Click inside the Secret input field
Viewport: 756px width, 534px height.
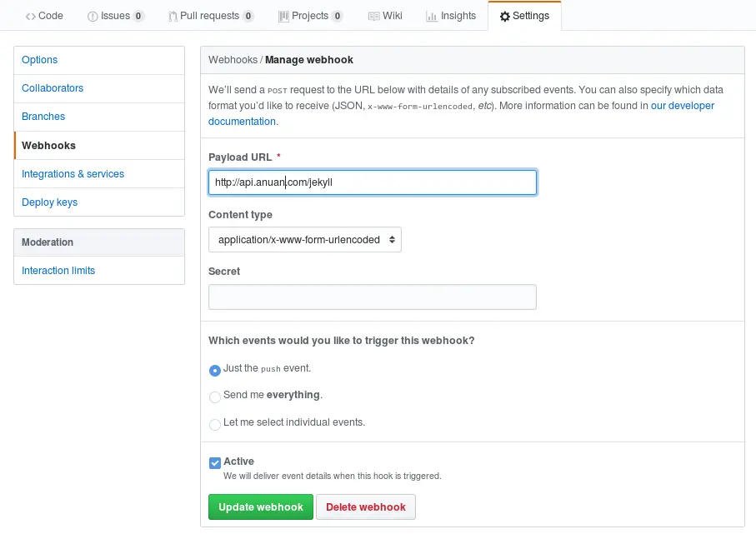[372, 297]
